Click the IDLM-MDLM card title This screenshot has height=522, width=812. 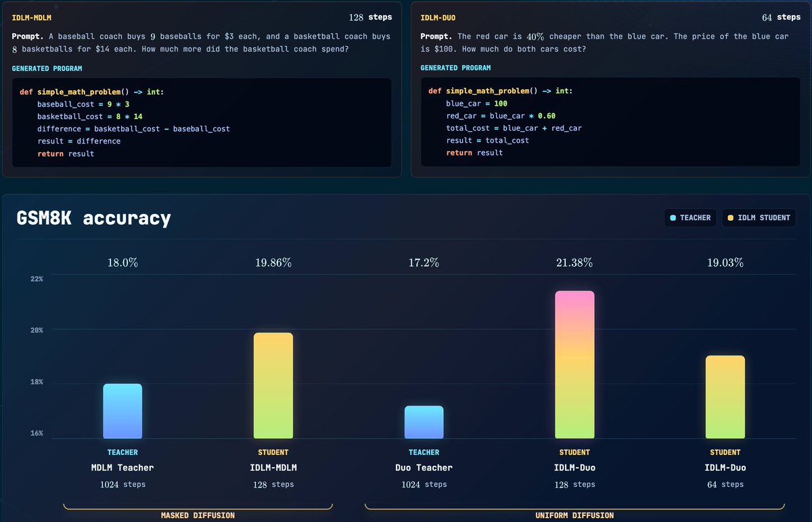(x=32, y=17)
